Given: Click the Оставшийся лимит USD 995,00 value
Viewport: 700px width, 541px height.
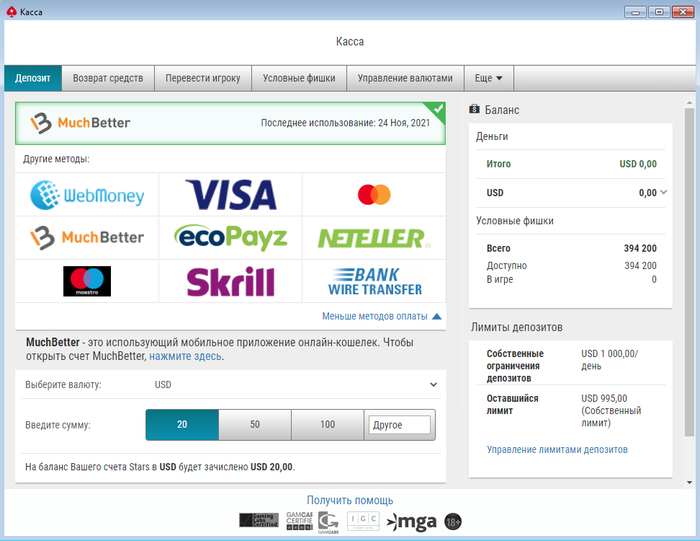Looking at the screenshot, I should click(x=611, y=410).
